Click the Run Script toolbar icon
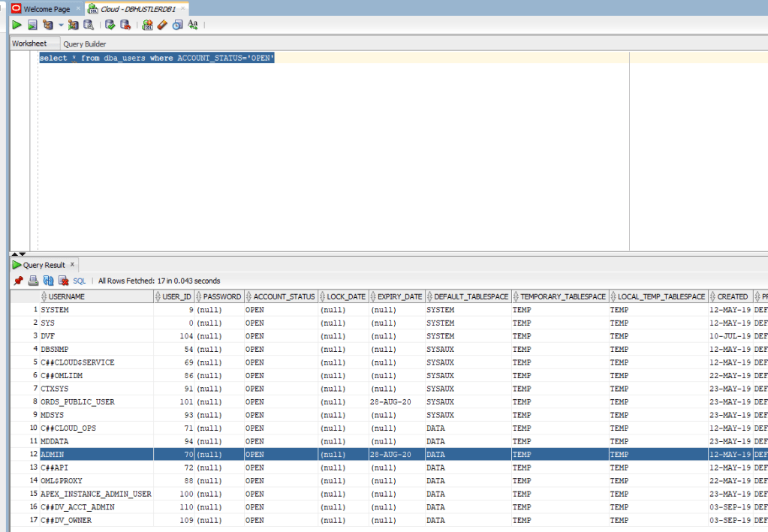Screen dimensions: 768x532 [x=32, y=25]
